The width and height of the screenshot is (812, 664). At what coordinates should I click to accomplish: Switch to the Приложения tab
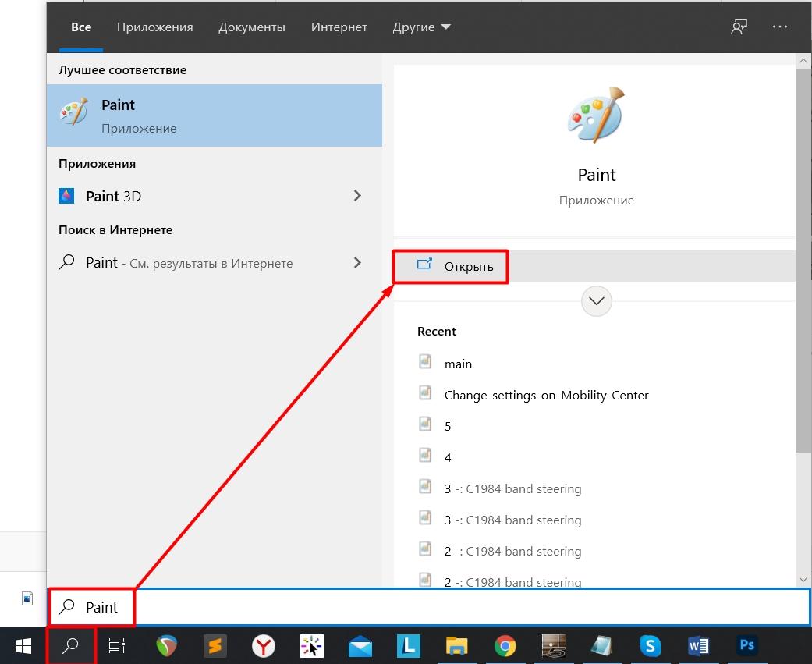tap(155, 27)
